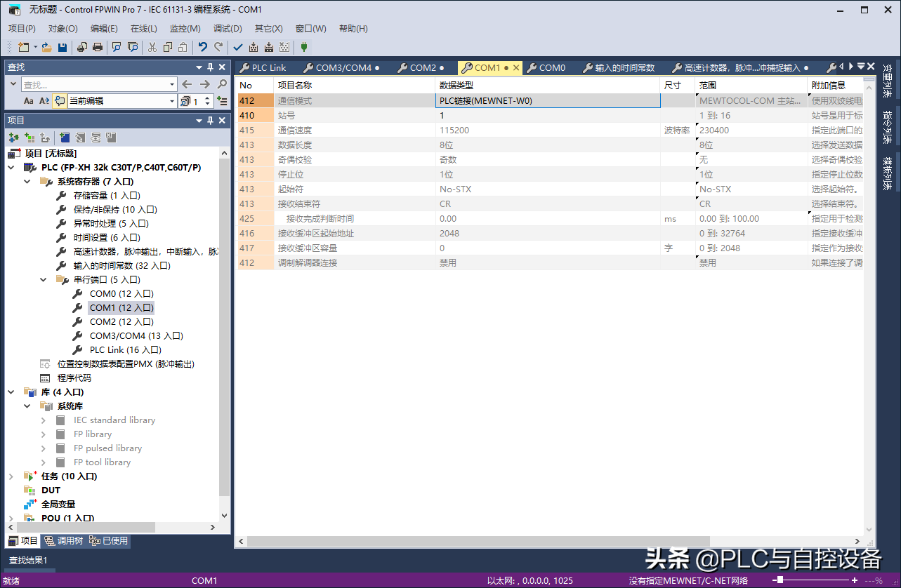Click the green-plus list icon in Find panel
The height and width of the screenshot is (588, 901).
(x=222, y=101)
